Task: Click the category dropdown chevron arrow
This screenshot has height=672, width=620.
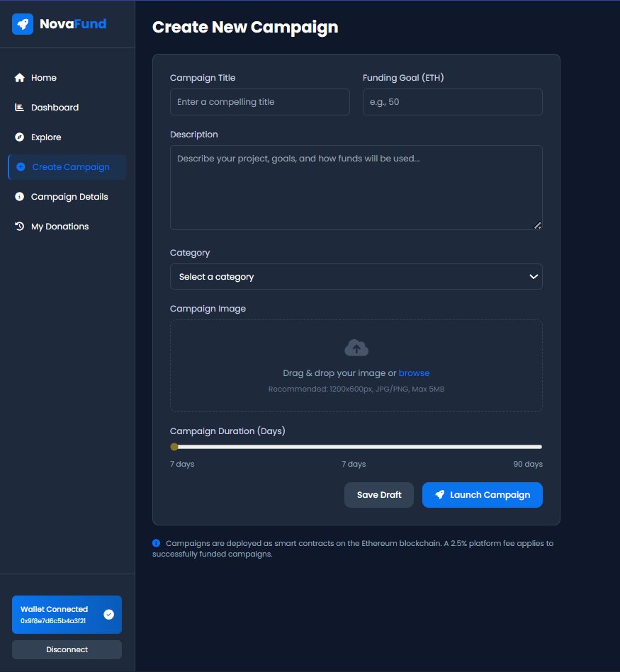Action: 534,276
